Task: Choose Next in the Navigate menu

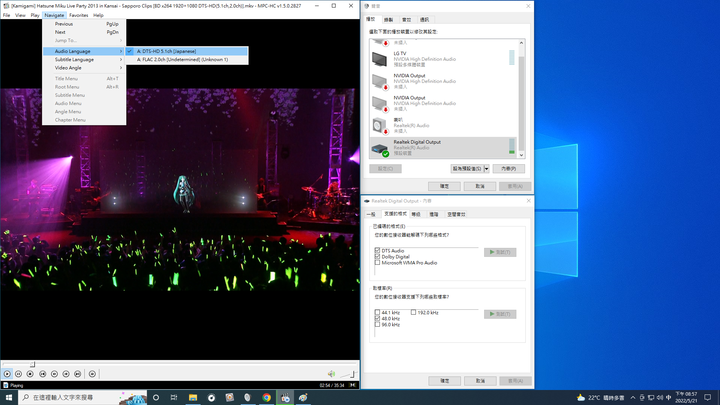Action: [84, 32]
